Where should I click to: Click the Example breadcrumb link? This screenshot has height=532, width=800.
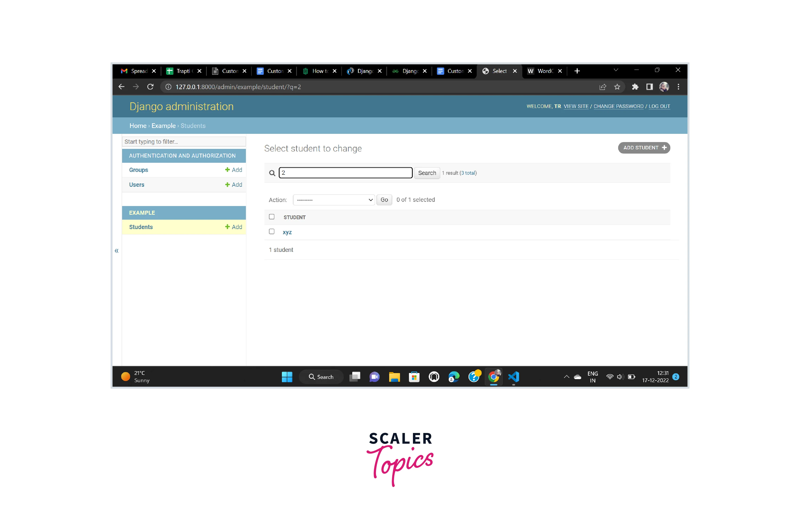coord(163,125)
